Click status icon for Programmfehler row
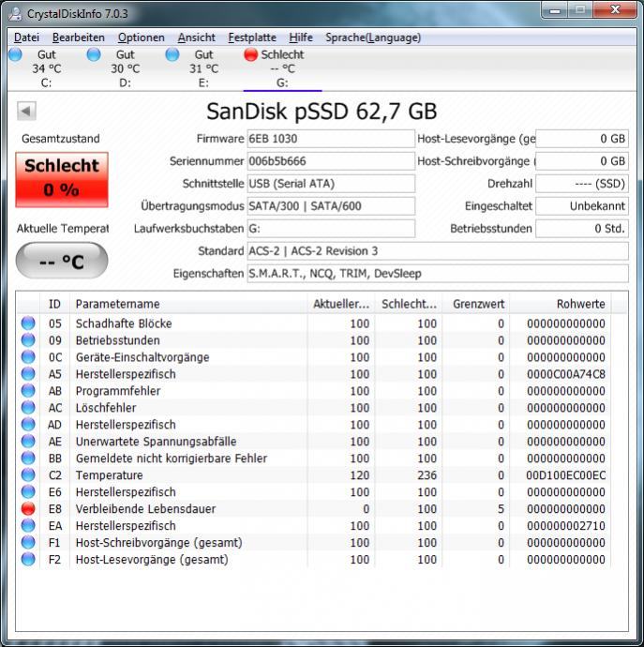 (28, 391)
